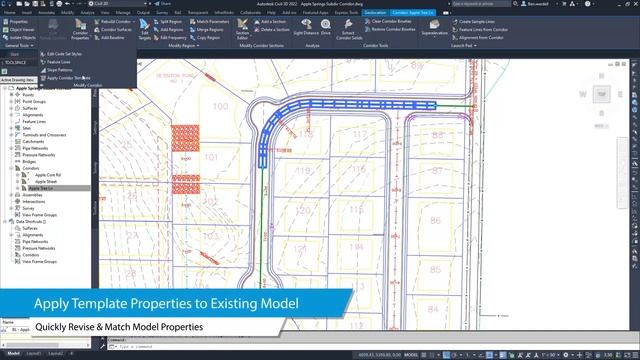Screen dimensions: 640x360
Task: Toggle the MODEL space status button
Action: [411, 355]
